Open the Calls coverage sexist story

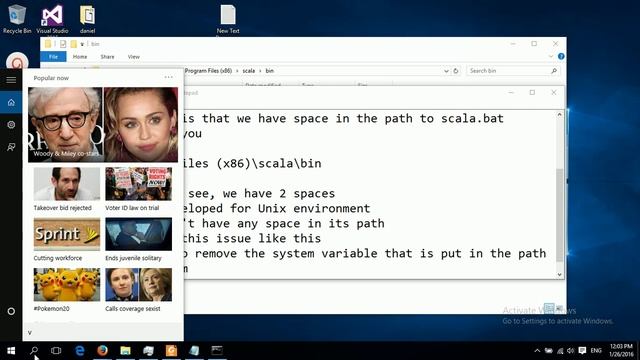(138, 290)
